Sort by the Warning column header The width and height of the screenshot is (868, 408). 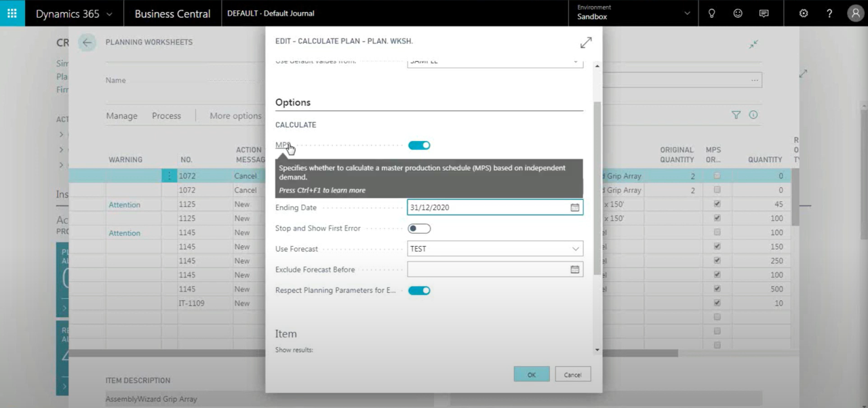click(125, 159)
